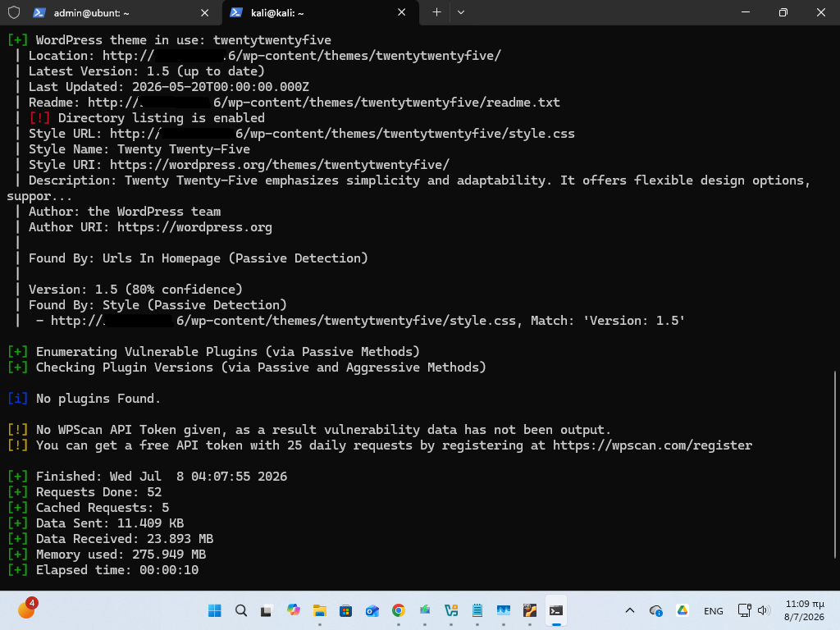Click the PowerShell icon on kali@kali tab
The width and height of the screenshot is (840, 630).
tap(236, 12)
